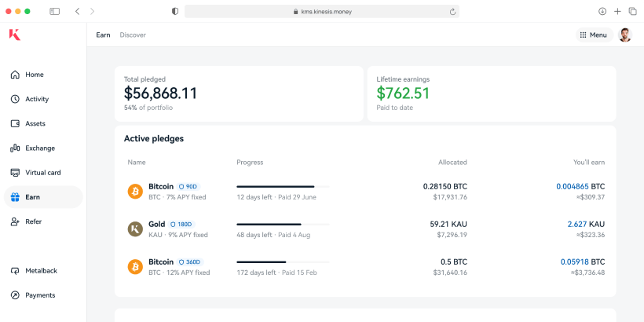Select Earn in the sidebar
644x322 pixels.
43,197
